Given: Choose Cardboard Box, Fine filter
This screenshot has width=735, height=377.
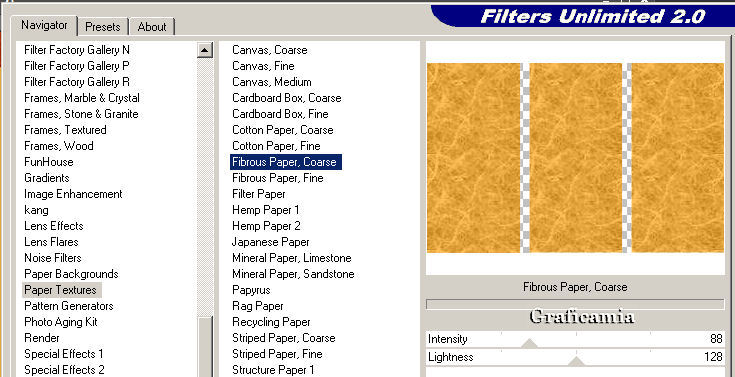Looking at the screenshot, I should [x=280, y=113].
